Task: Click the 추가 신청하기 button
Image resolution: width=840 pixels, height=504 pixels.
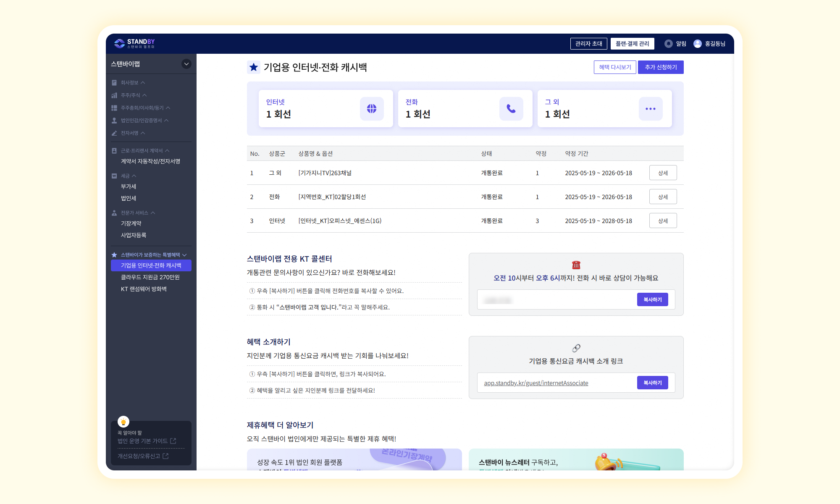Action: [x=660, y=67]
